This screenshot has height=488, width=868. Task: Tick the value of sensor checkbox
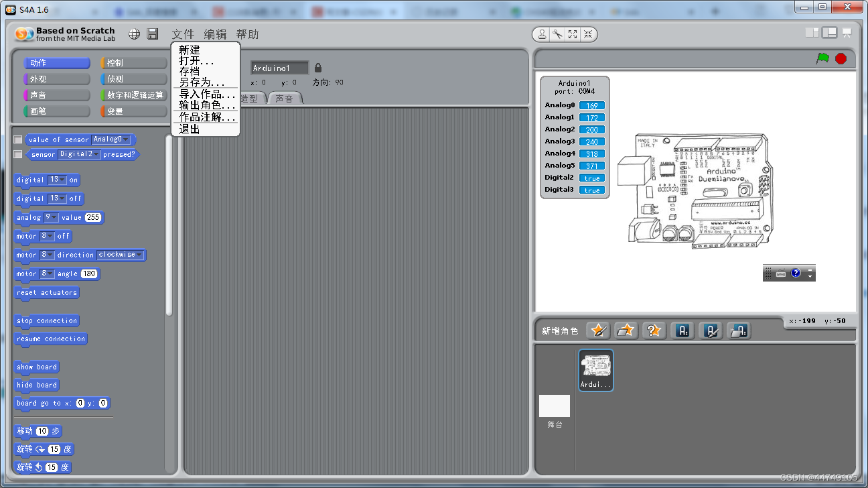point(18,139)
